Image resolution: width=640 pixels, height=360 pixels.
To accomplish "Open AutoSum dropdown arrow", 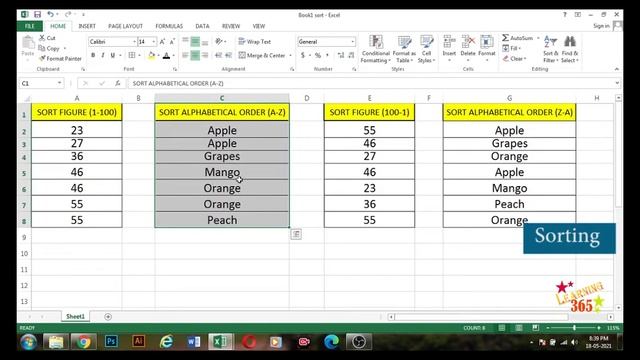I will [x=538, y=38].
